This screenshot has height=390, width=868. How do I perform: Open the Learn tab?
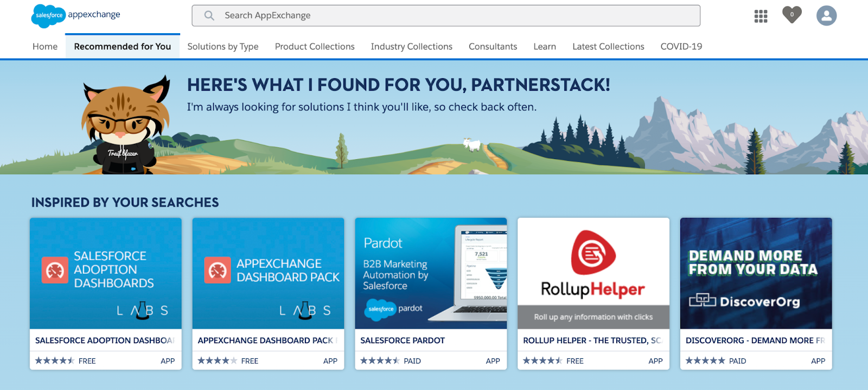point(545,47)
